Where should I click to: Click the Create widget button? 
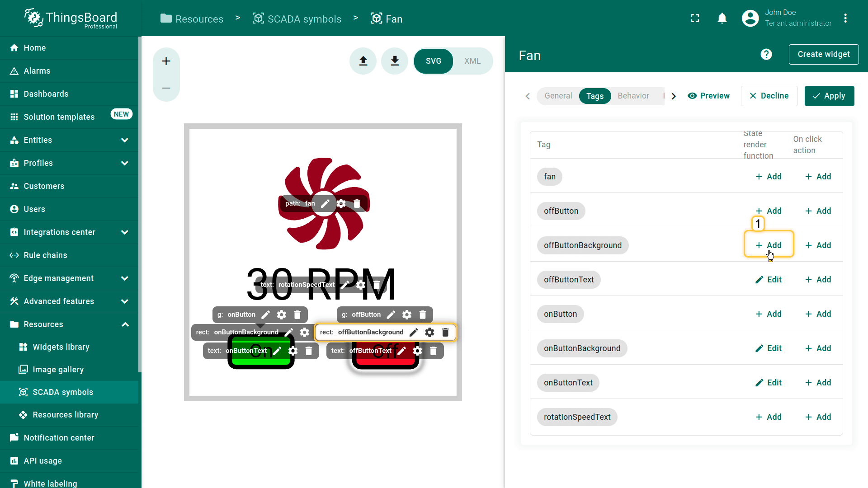tap(823, 55)
